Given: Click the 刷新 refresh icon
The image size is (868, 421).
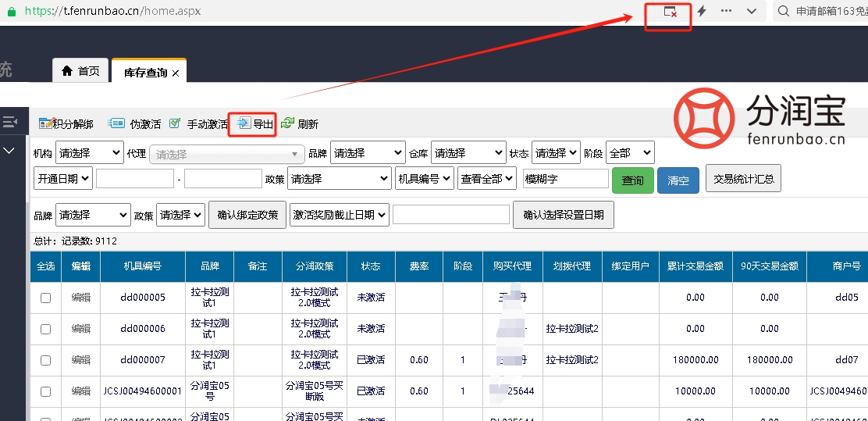Looking at the screenshot, I should pyautogui.click(x=288, y=123).
